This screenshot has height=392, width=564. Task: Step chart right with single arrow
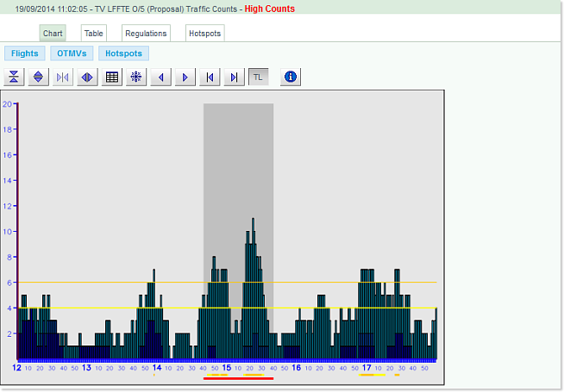coord(185,78)
